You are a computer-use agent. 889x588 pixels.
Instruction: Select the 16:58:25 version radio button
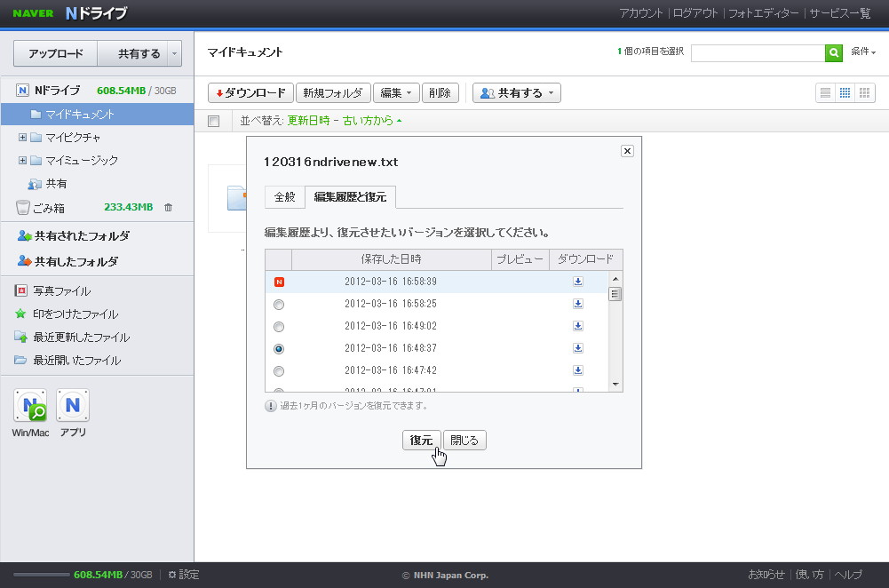coord(279,303)
